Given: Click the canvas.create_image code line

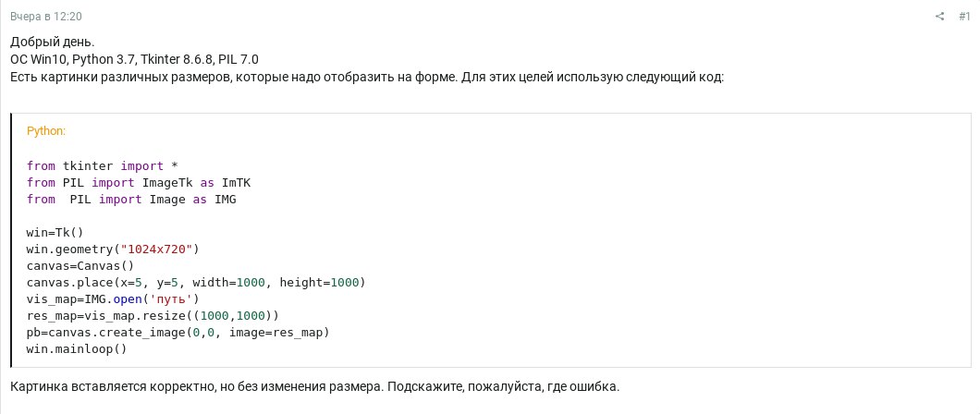Looking at the screenshot, I should tap(178, 332).
